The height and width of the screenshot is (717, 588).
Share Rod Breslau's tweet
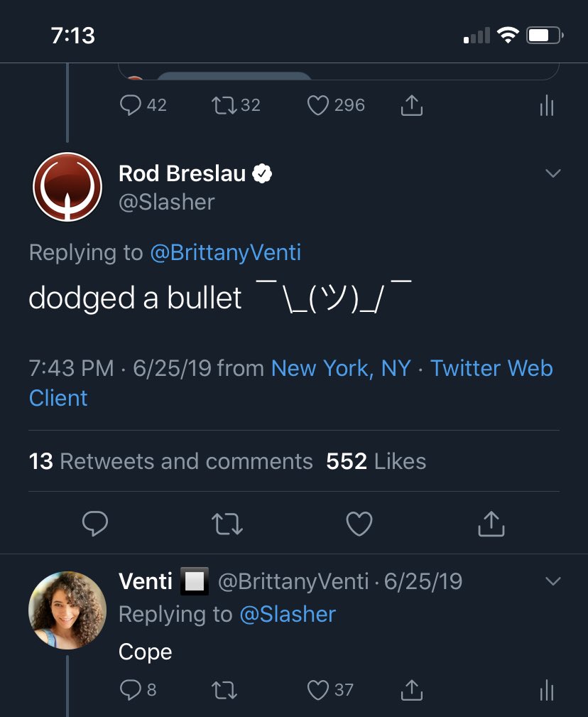point(491,524)
